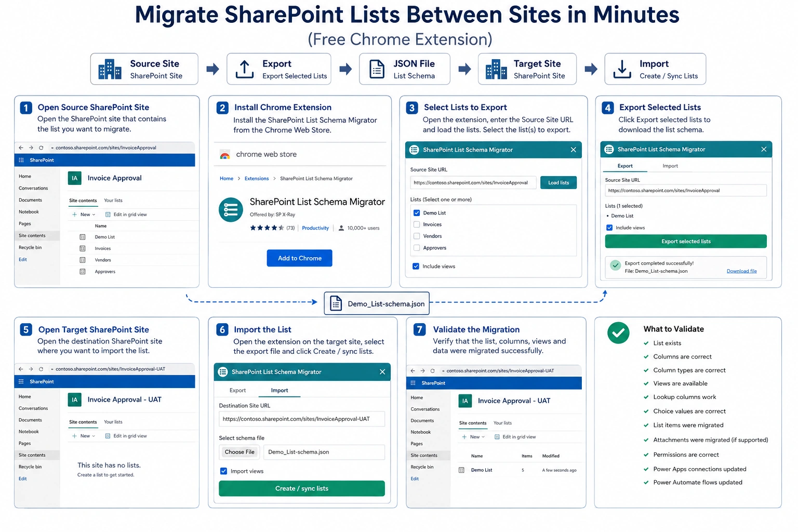Image resolution: width=798 pixels, height=532 pixels.
Task: Click the list icon beside Vendors row
Action: coord(82,260)
